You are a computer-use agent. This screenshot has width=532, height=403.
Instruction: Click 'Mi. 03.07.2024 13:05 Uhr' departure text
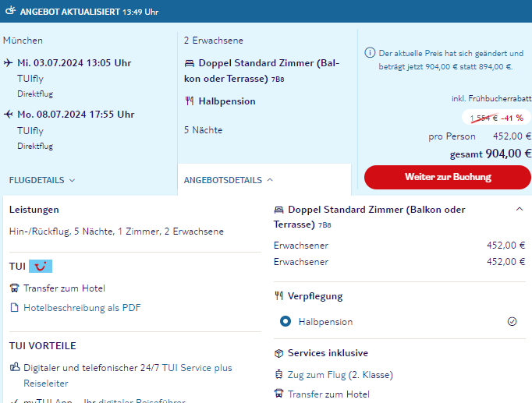pyautogui.click(x=74, y=63)
